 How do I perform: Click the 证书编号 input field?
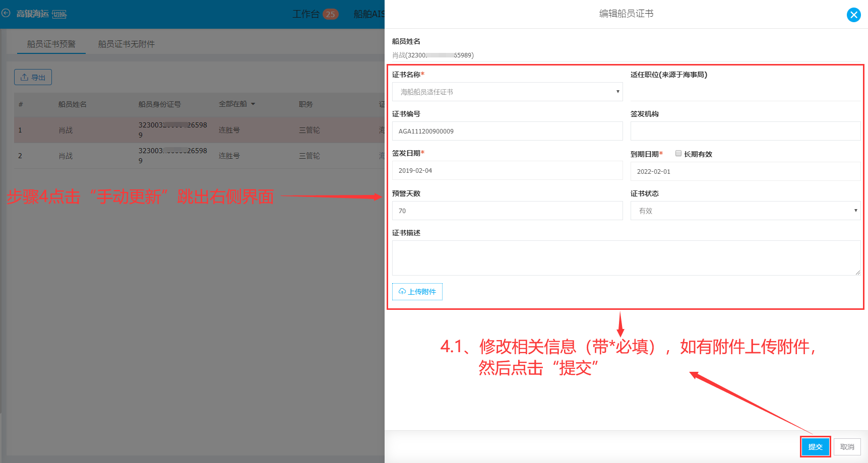(x=507, y=131)
